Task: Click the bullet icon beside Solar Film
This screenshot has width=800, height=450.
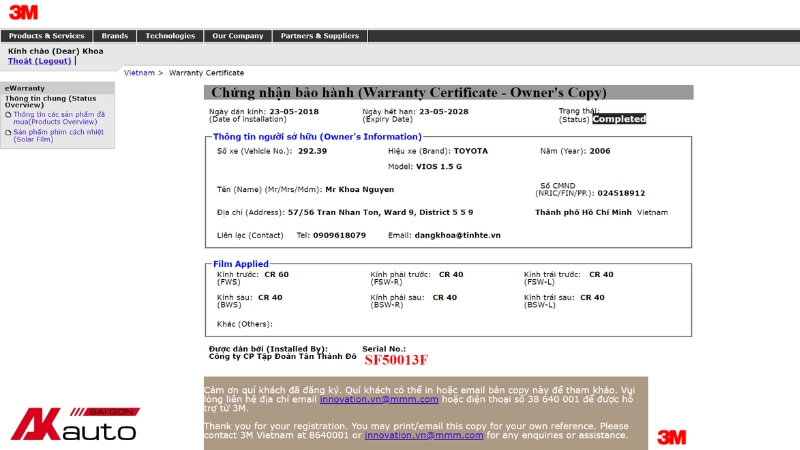Action: 8,132
